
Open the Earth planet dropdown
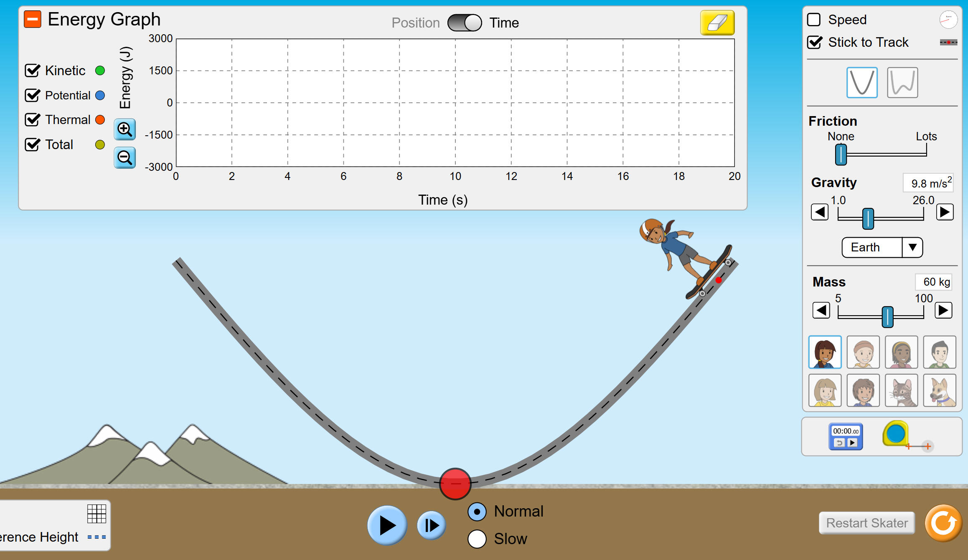(x=882, y=247)
